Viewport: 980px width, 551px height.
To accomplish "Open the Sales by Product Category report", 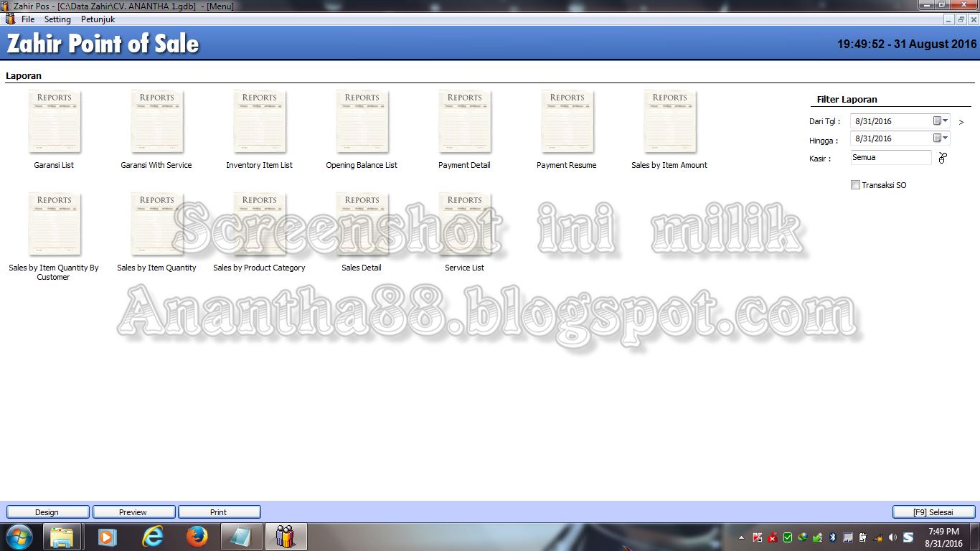I will (x=260, y=224).
